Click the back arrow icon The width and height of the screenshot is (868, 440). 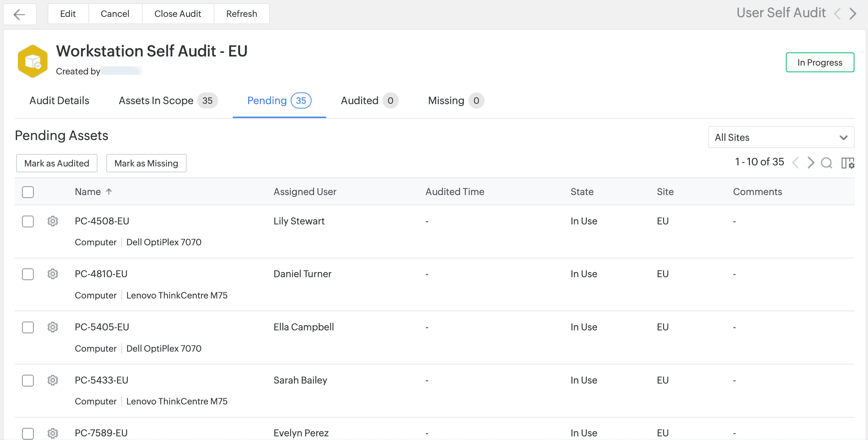[x=19, y=14]
